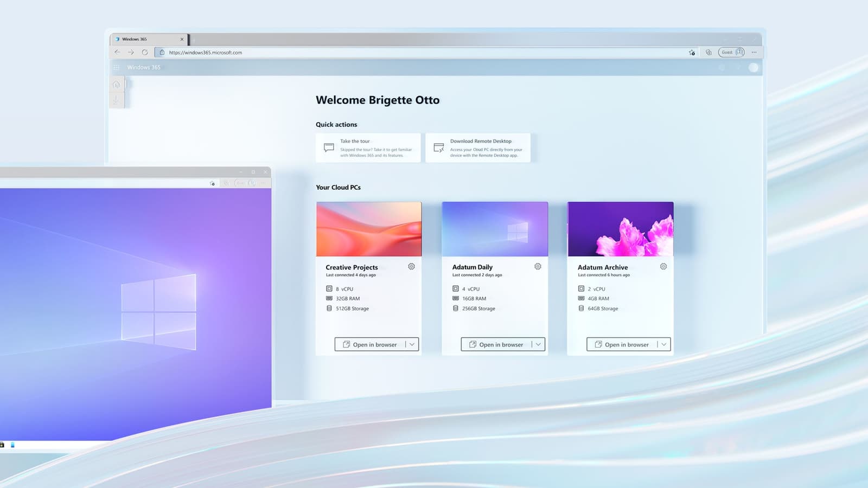Close the Windows 365 browser tab
Screen dimensions: 868x488
pos(182,39)
